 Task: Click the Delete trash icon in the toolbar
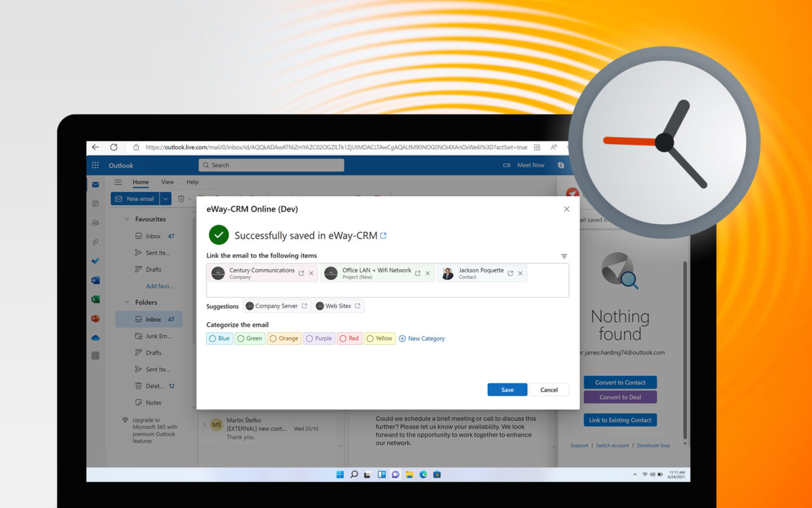pos(181,199)
